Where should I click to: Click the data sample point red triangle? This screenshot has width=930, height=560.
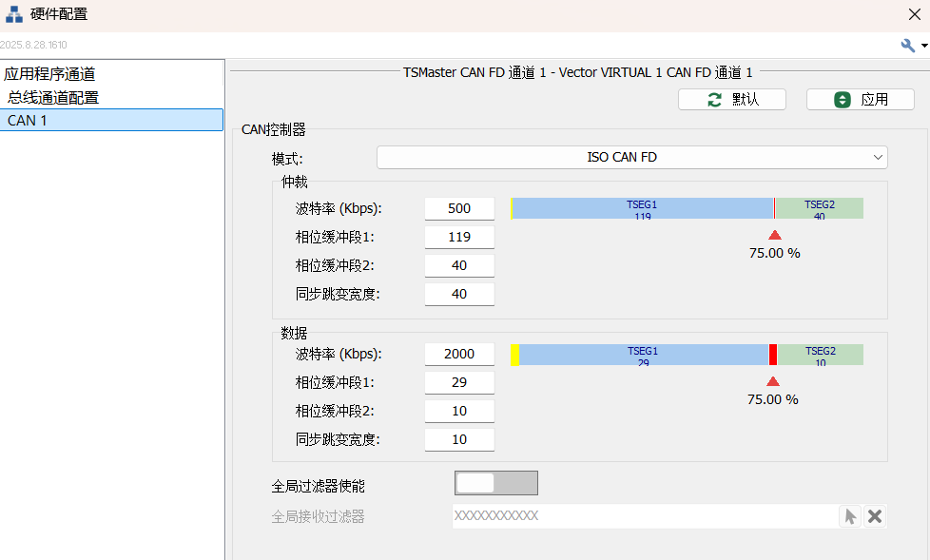click(x=772, y=381)
